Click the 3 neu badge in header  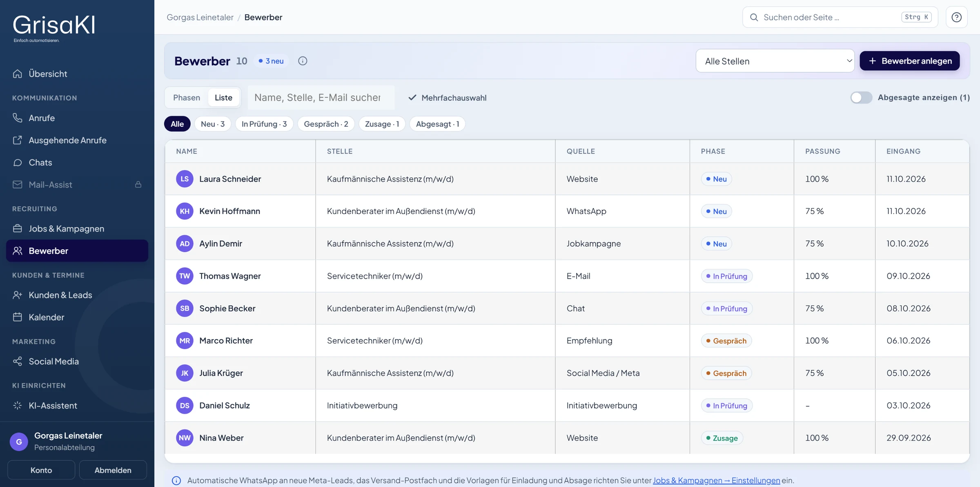(x=271, y=61)
